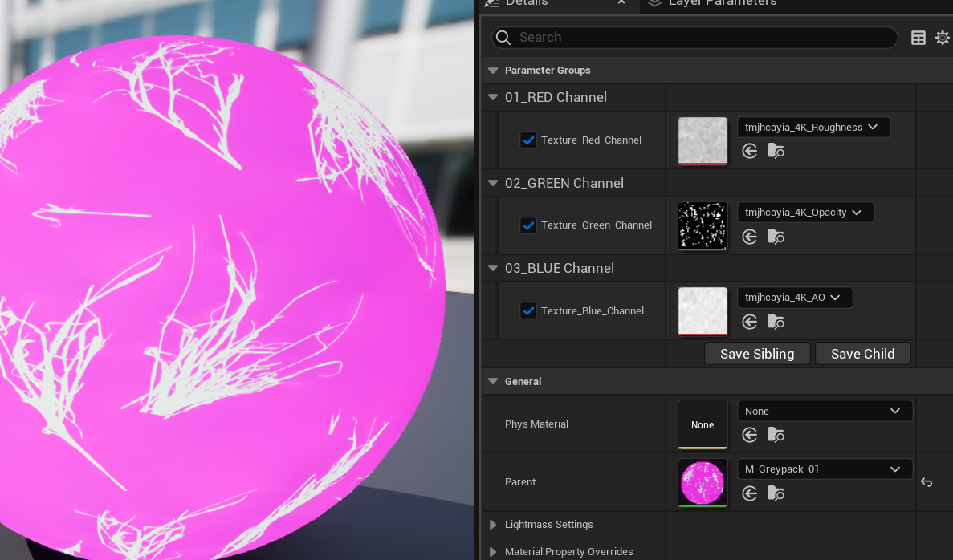The width and height of the screenshot is (953, 560).
Task: Open property matrix table view icon
Action: (918, 38)
